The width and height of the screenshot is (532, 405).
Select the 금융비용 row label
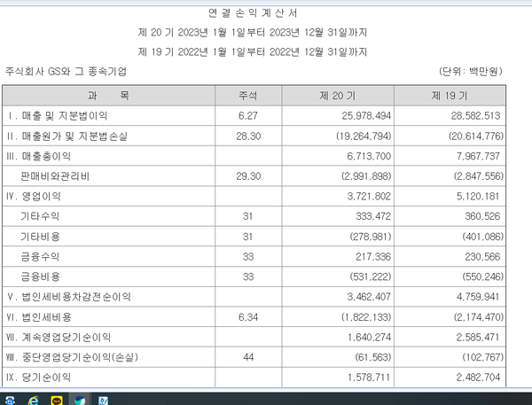40,276
